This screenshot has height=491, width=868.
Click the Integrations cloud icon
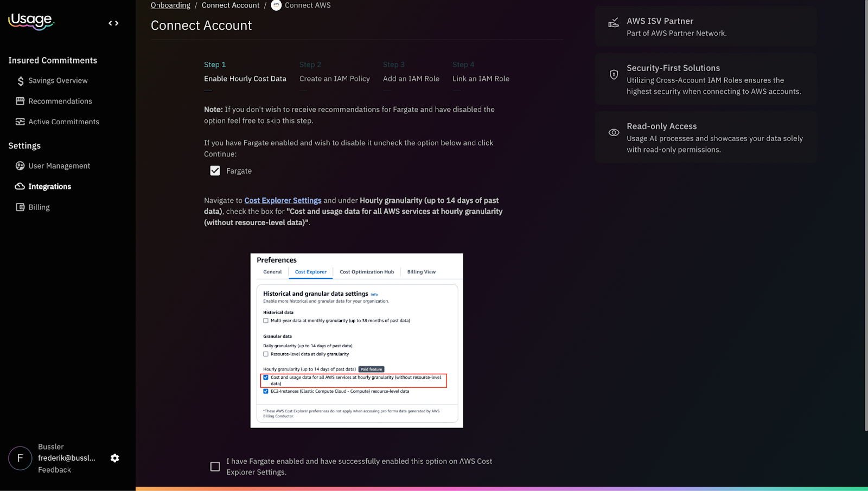pyautogui.click(x=20, y=187)
